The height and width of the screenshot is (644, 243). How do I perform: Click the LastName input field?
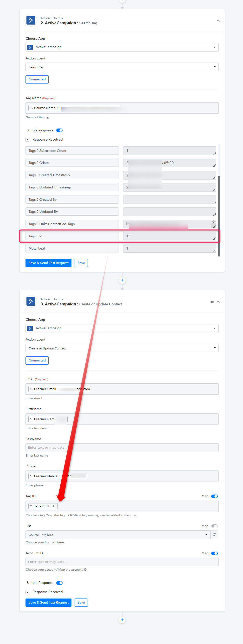click(x=122, y=447)
